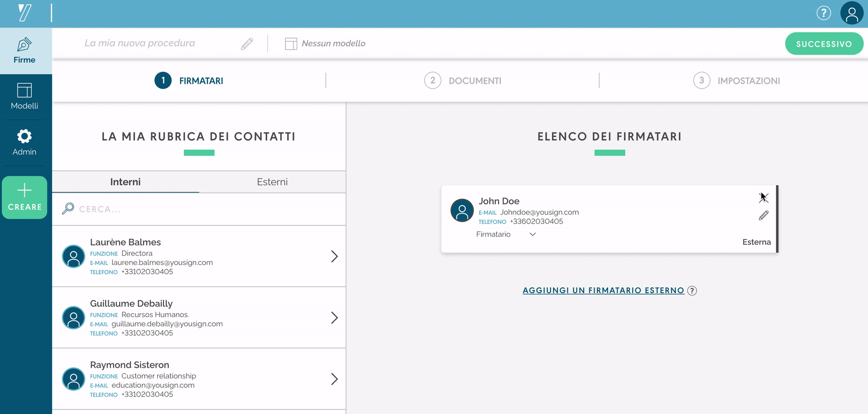868x414 pixels.
Task: Remove John Doe from signers list
Action: tap(763, 198)
